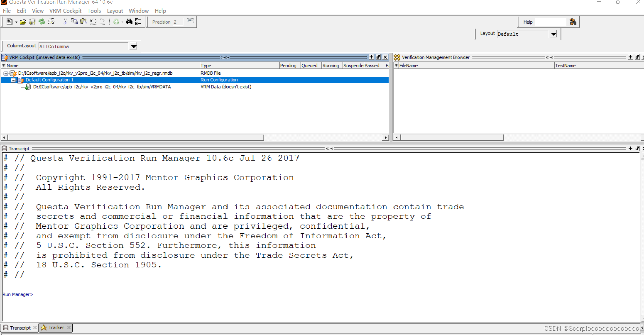Screen dimensions: 644x335
Task: Click the Collapse All tree icon
Action: [x=138, y=22]
